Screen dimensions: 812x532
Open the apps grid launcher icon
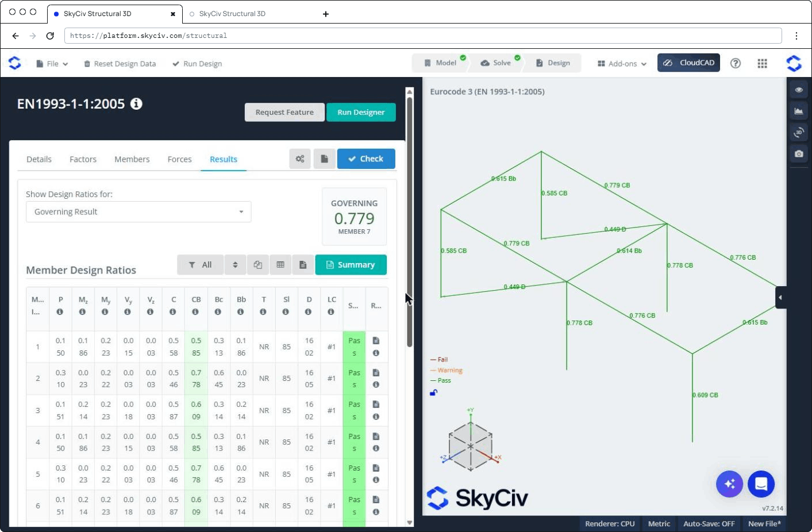(x=763, y=63)
